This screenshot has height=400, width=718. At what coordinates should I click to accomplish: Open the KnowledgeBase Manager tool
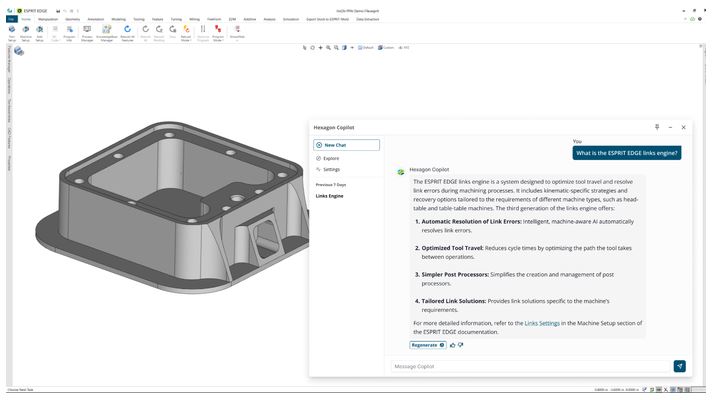pos(106,31)
